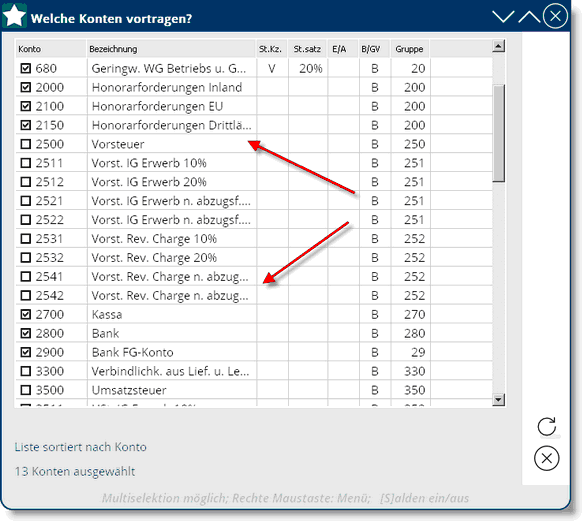Image resolution: width=584 pixels, height=523 pixels.
Task: Click the '13 Konten ausgewählt' status text
Action: pyautogui.click(x=75, y=471)
